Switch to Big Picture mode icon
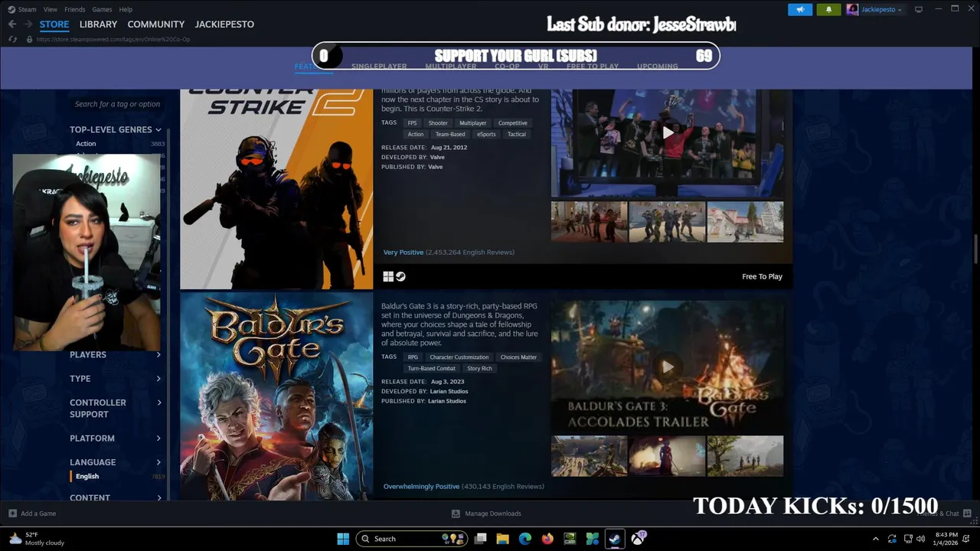Viewport: 980px width, 551px height. click(x=919, y=9)
